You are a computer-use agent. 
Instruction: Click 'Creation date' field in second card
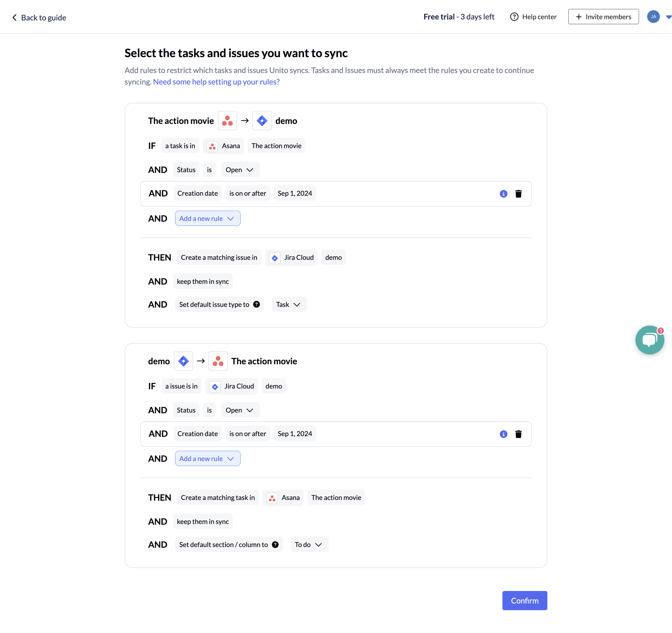pyautogui.click(x=197, y=434)
